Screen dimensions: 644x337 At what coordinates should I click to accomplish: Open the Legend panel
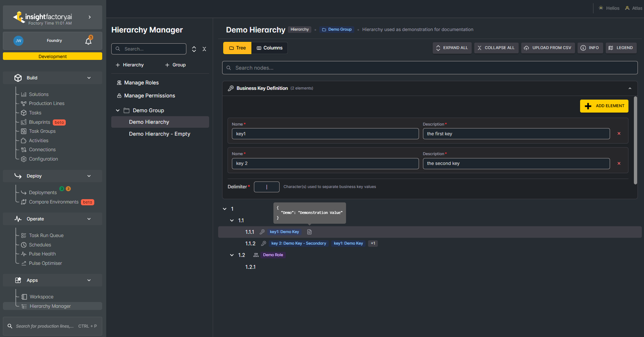[621, 48]
